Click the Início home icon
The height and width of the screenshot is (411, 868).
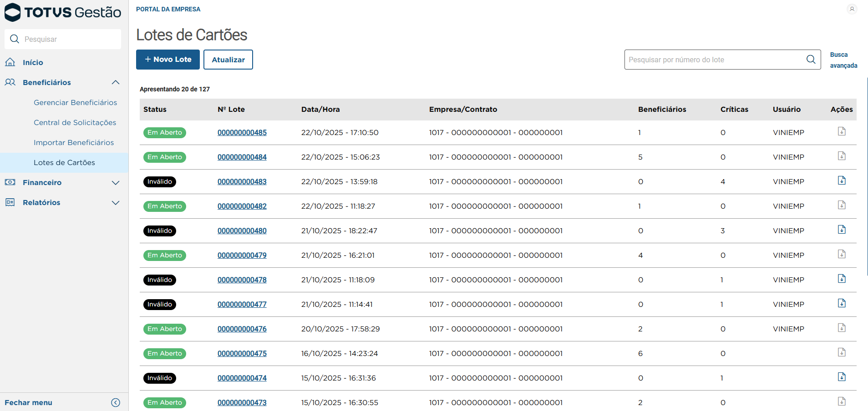[10, 62]
